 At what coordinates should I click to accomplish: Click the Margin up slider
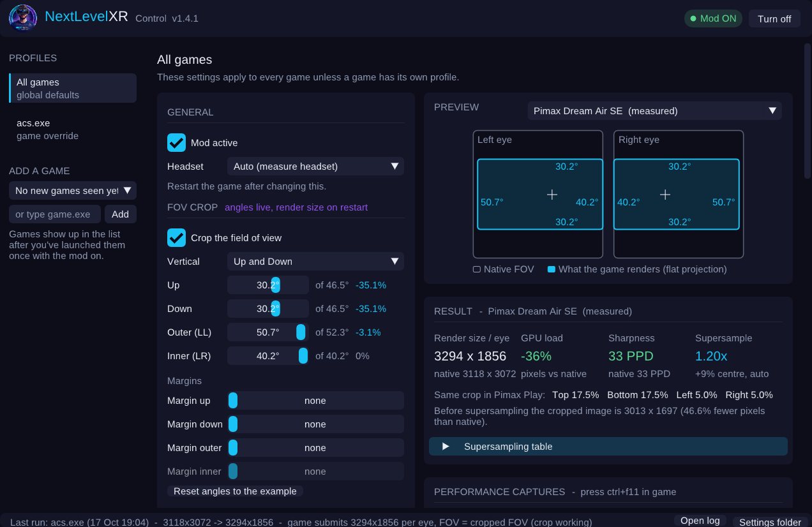[x=315, y=401]
